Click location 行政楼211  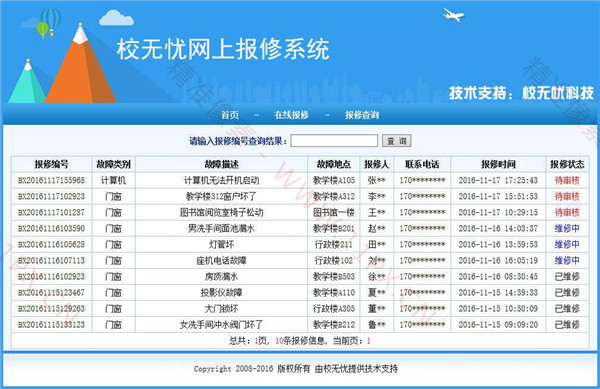click(334, 244)
